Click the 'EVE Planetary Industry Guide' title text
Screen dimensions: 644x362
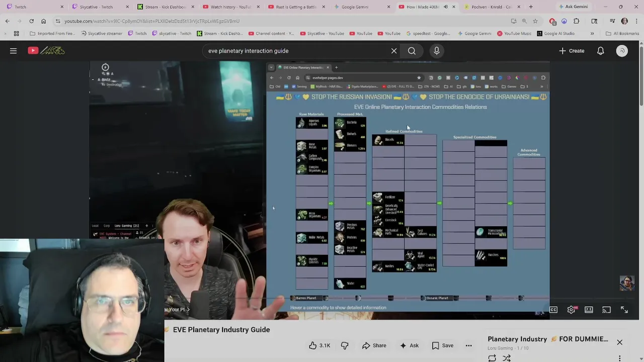coord(221,330)
